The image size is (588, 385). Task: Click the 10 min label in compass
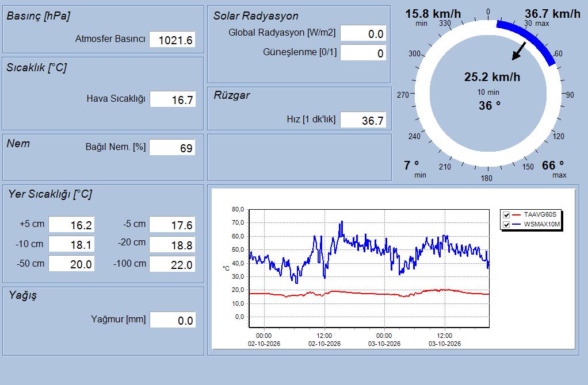(x=488, y=92)
